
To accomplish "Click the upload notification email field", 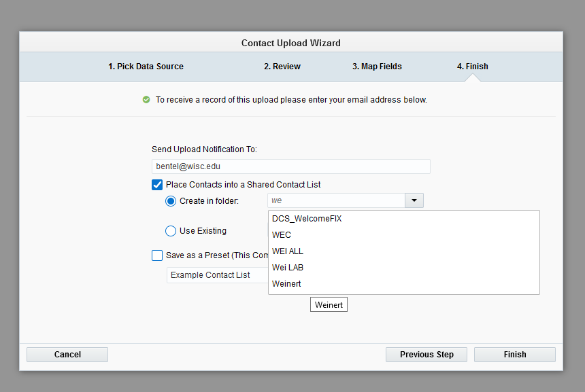I will pos(291,166).
